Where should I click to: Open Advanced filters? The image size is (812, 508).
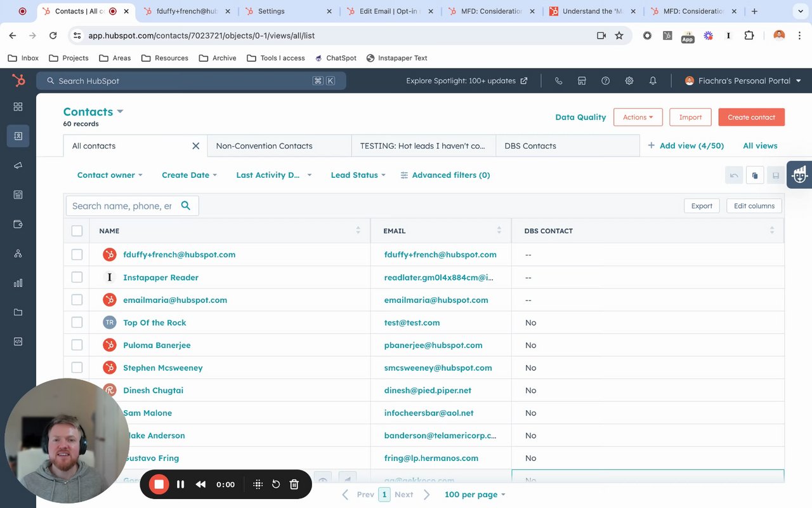445,175
